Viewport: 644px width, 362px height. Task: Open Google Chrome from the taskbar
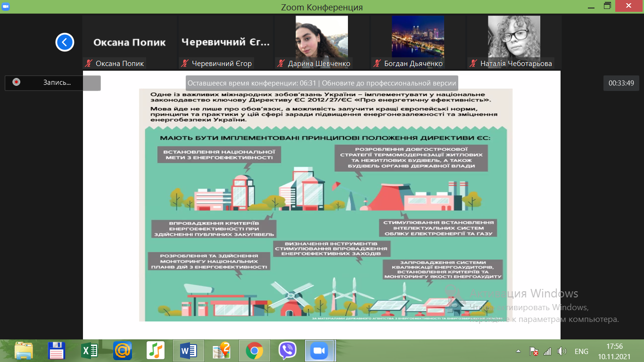tap(254, 351)
